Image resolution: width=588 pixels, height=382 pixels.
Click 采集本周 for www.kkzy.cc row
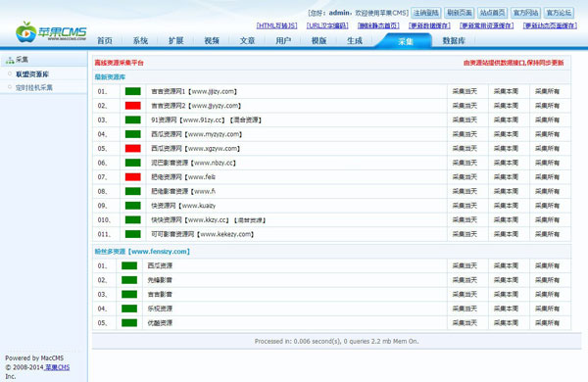pos(506,220)
